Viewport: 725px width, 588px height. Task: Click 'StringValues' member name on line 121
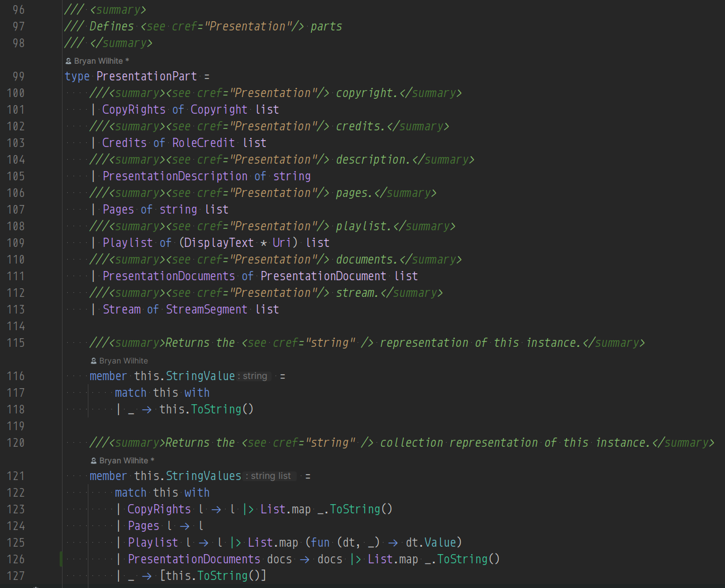(x=203, y=476)
